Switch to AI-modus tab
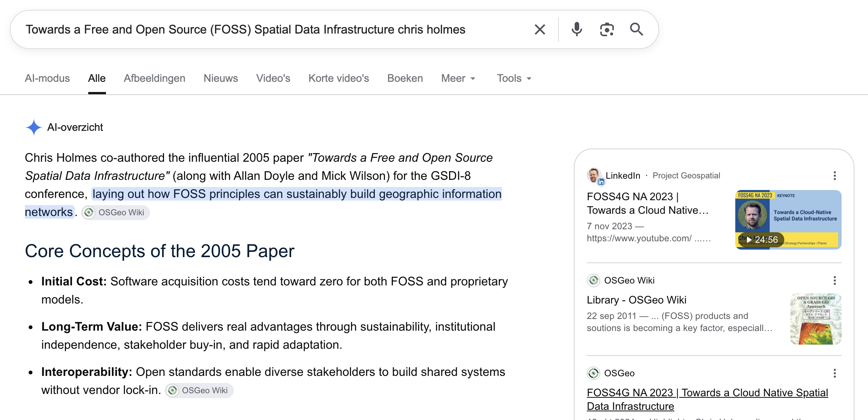The height and width of the screenshot is (420, 868). (47, 78)
